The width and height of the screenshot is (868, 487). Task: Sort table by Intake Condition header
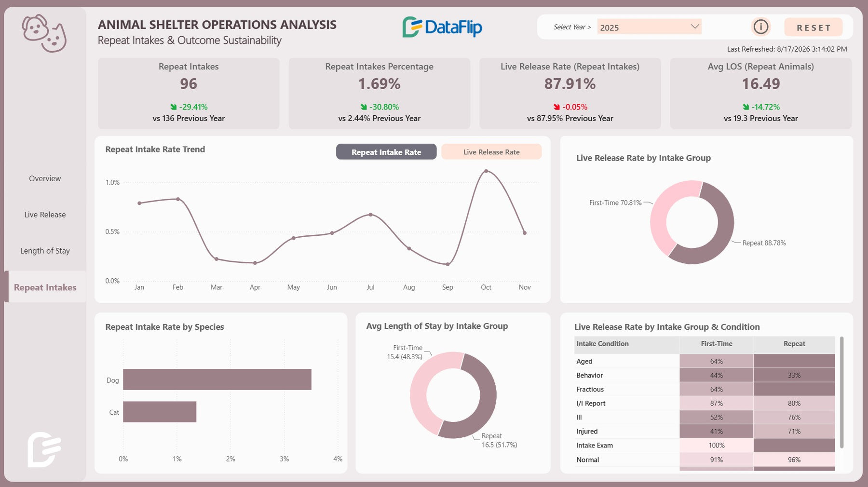(x=603, y=344)
